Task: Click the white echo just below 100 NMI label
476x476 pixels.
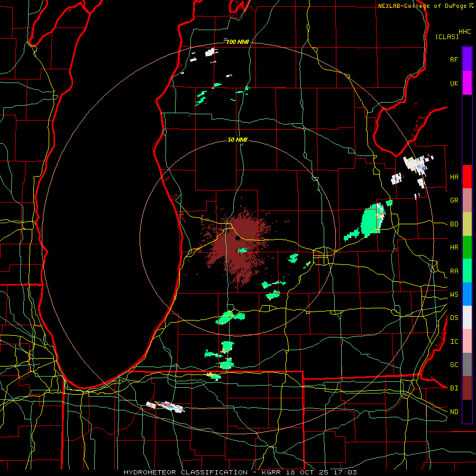Action: click(211, 52)
